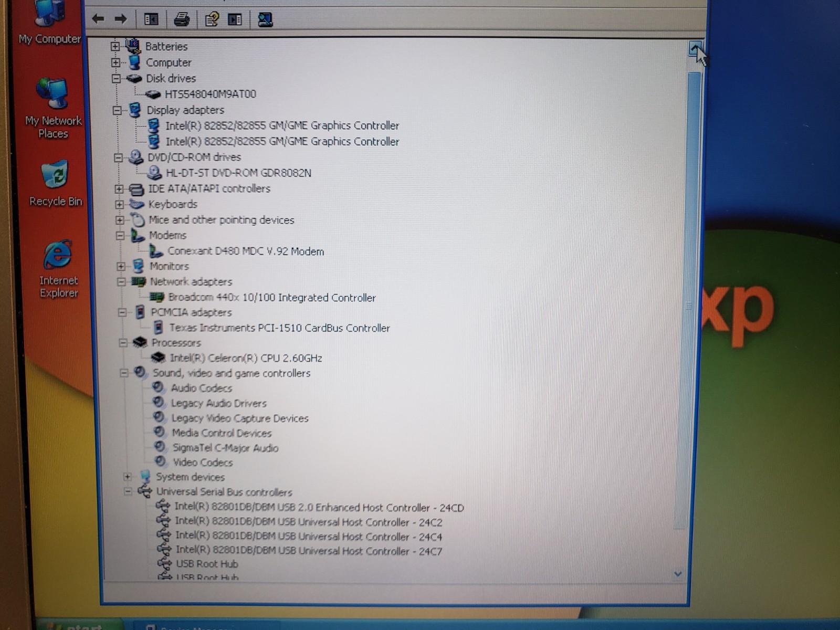
Task: Collapse the Universal Serial Bus controllers category
Action: pyautogui.click(x=128, y=492)
